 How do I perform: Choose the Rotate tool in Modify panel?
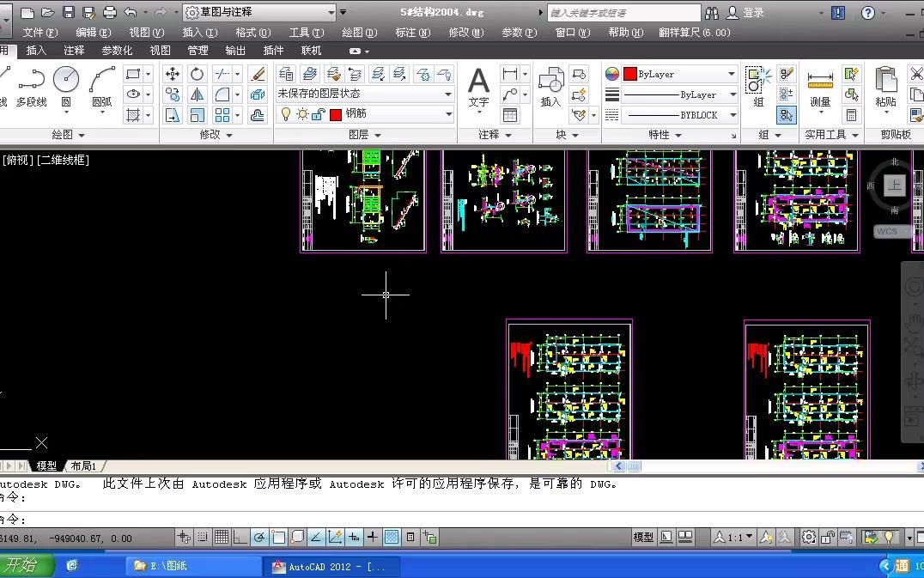(x=197, y=74)
